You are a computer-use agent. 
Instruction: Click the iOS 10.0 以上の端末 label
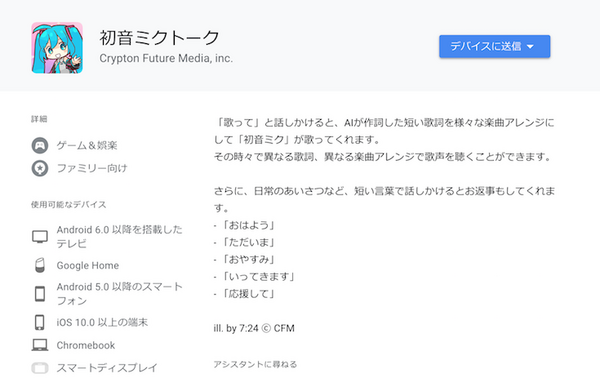pyautogui.click(x=102, y=322)
